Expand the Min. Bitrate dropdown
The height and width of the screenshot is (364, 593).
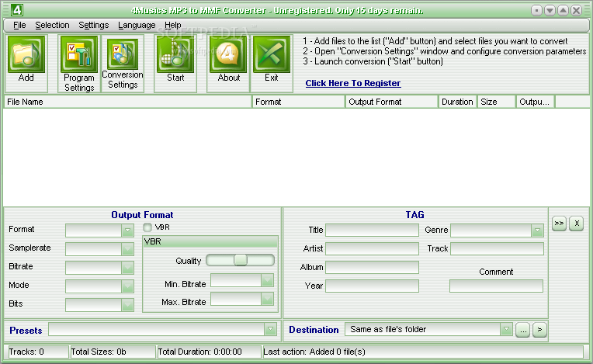point(267,280)
